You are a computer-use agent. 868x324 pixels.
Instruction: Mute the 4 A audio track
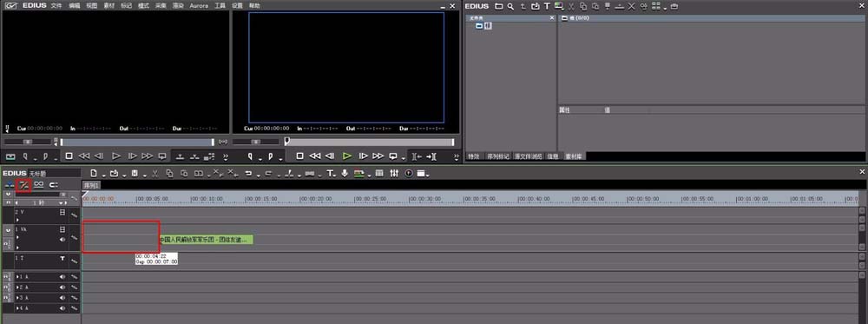pos(62,308)
